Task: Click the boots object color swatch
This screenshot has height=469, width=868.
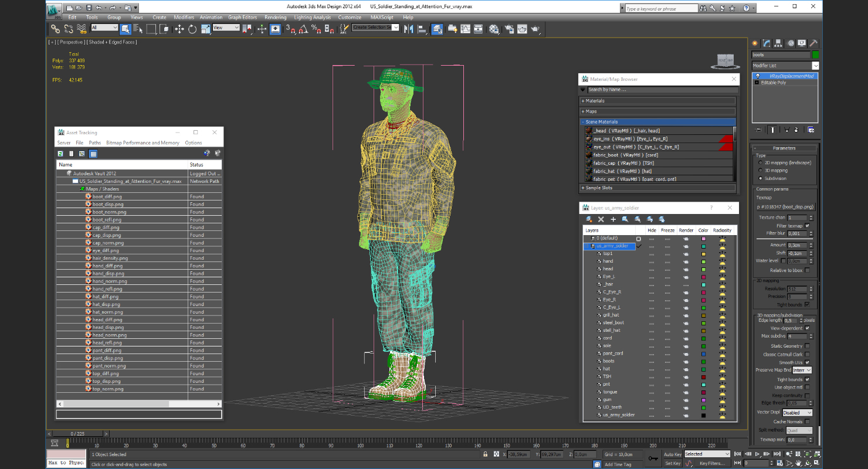Action: (815, 55)
